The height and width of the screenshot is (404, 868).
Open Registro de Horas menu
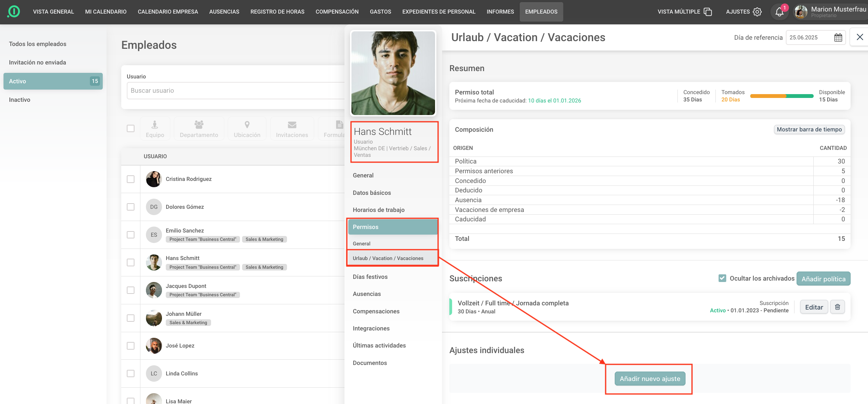(x=277, y=12)
